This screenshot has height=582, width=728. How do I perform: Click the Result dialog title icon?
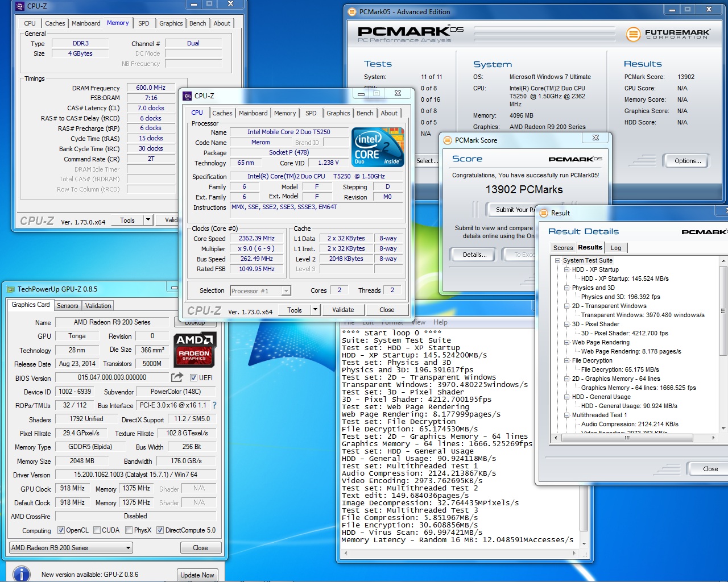pos(544,213)
